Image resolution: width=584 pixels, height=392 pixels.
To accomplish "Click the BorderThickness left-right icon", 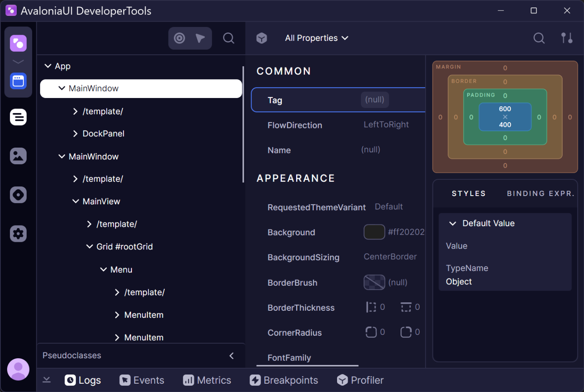I will coord(371,307).
